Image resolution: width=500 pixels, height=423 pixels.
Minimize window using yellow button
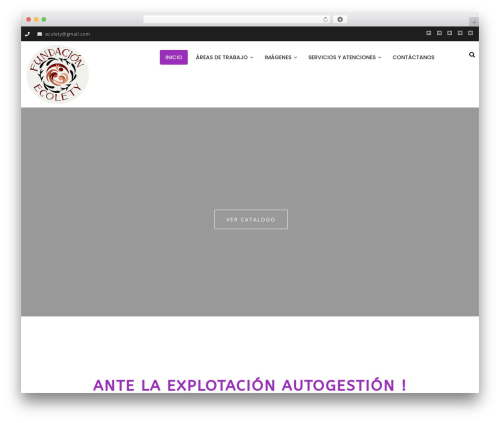pyautogui.click(x=36, y=19)
